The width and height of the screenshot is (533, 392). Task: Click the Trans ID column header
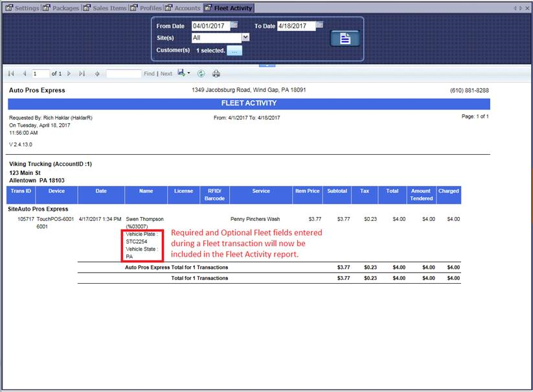[x=21, y=195]
